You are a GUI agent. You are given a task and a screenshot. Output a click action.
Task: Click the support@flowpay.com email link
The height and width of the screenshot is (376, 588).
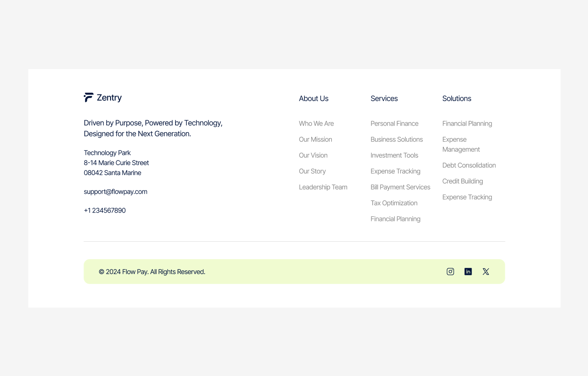point(115,191)
